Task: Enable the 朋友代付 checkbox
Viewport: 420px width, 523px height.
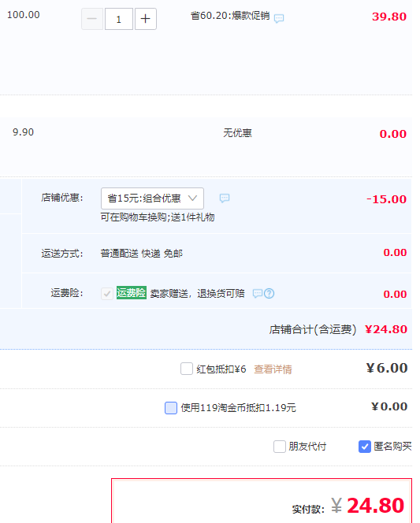Action: 280,447
